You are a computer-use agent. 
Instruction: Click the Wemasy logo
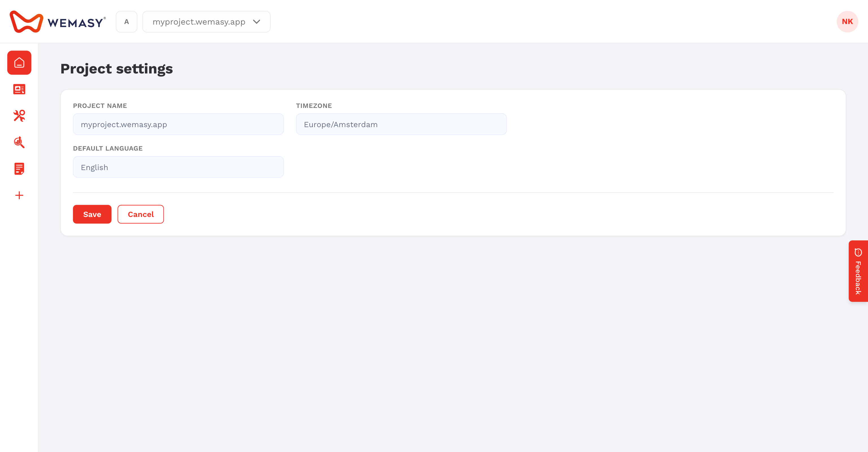tap(58, 22)
